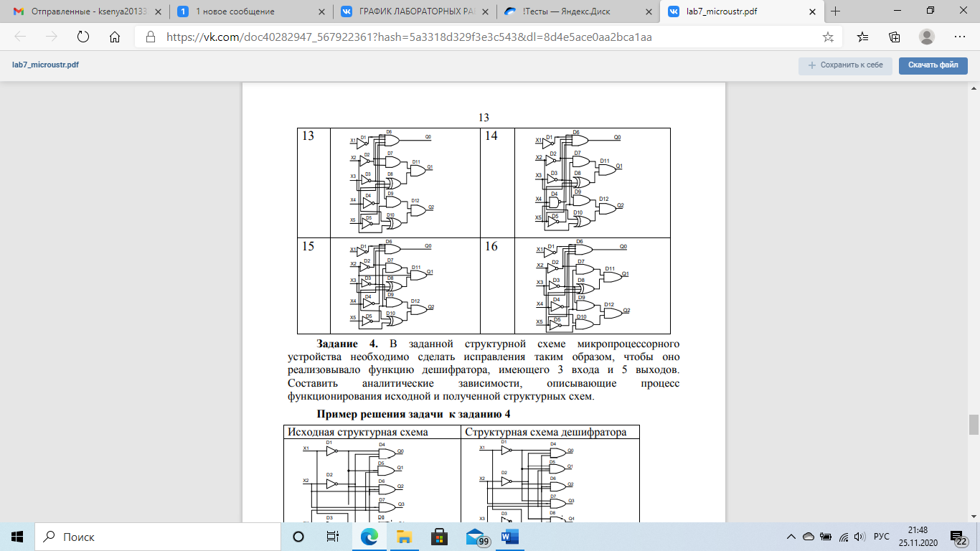Image resolution: width=980 pixels, height=551 pixels.
Task: Go to the browser Home page
Action: [x=114, y=37]
